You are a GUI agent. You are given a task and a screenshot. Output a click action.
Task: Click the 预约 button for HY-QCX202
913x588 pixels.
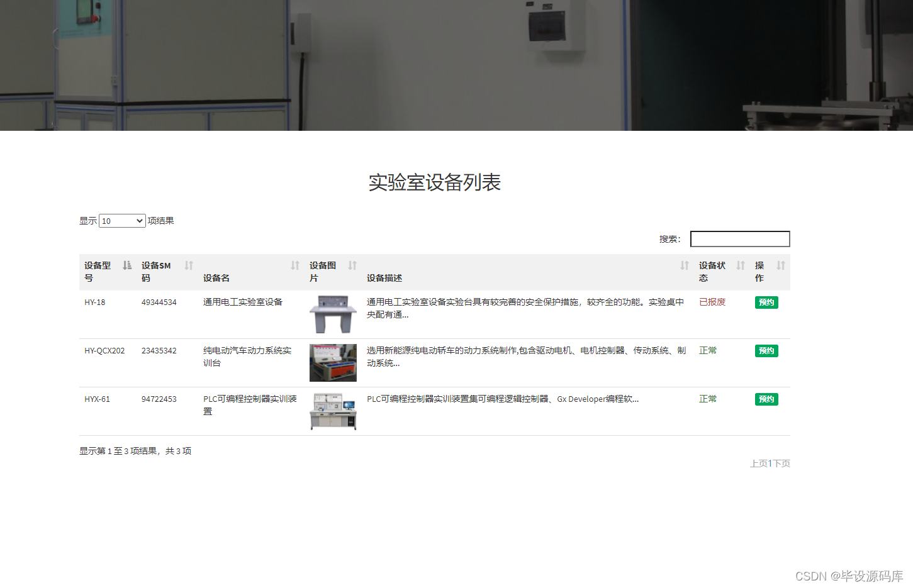click(766, 350)
